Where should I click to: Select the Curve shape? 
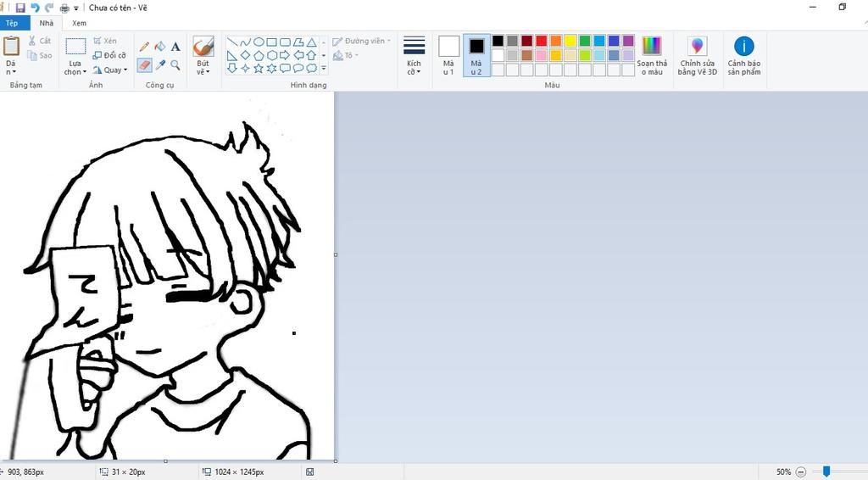pyautogui.click(x=245, y=42)
